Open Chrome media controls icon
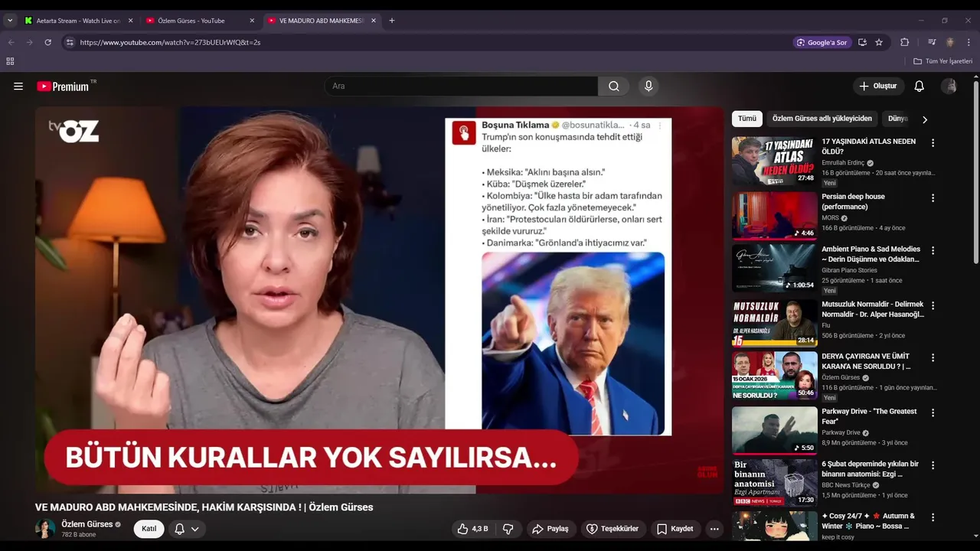Screen dimensions: 980x551 point(932,42)
